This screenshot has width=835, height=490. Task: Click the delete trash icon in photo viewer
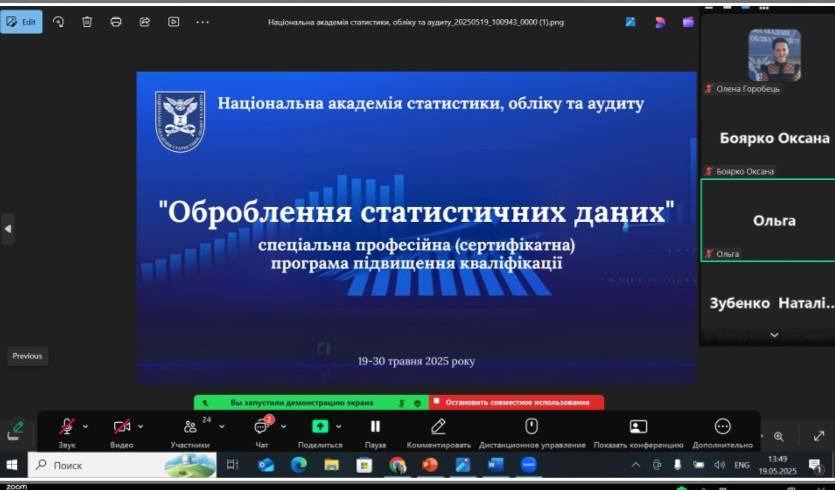point(87,21)
